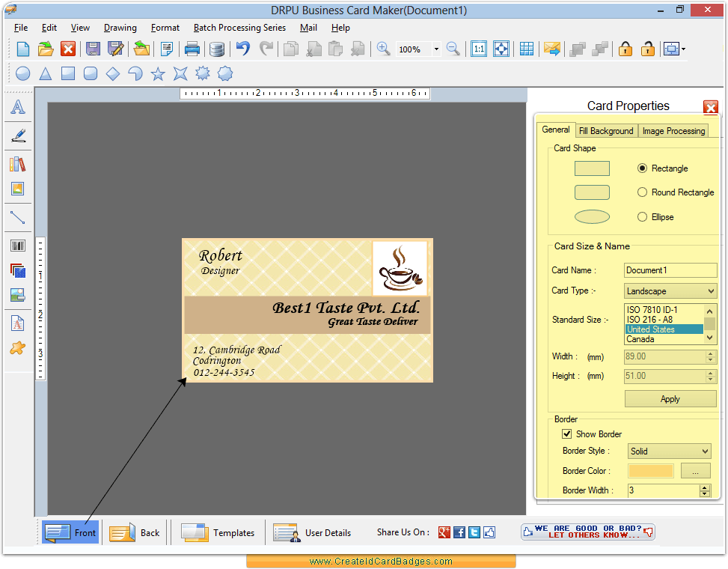
Task: Set actual size with the 1:1 icon
Action: coord(479,49)
